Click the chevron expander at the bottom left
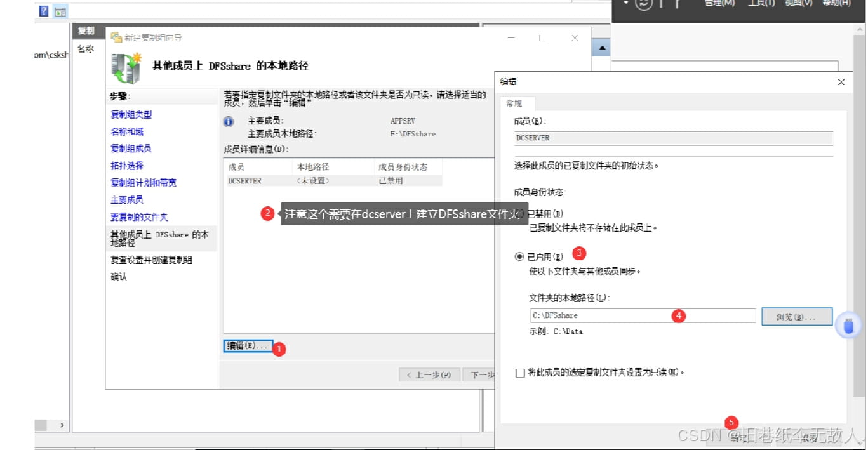 [x=61, y=425]
